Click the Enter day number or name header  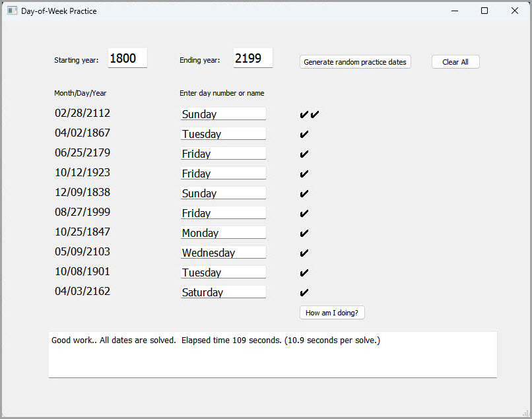tap(222, 93)
